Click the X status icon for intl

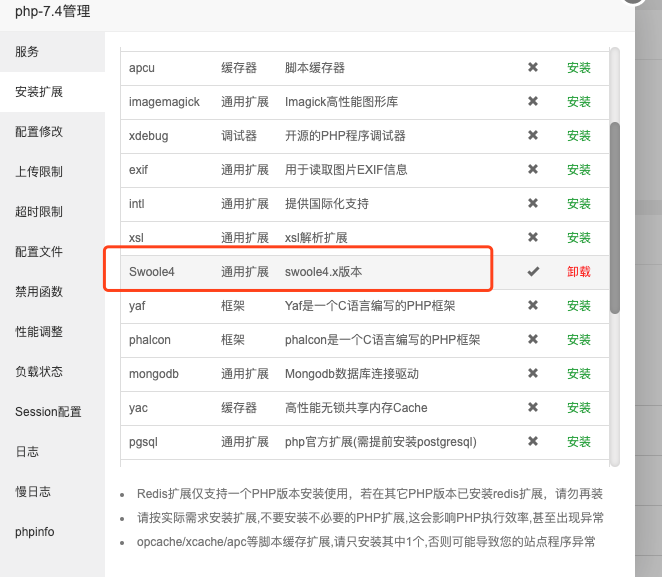[x=533, y=203]
